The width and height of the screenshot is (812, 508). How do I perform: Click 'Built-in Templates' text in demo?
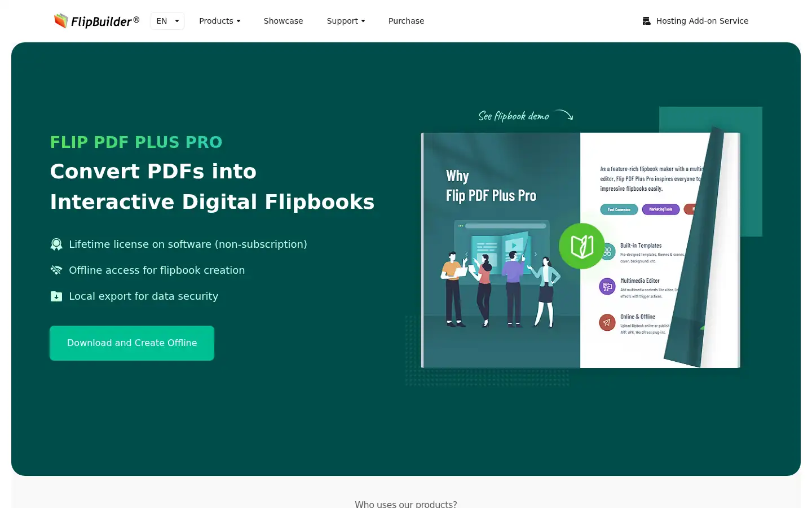pyautogui.click(x=641, y=246)
